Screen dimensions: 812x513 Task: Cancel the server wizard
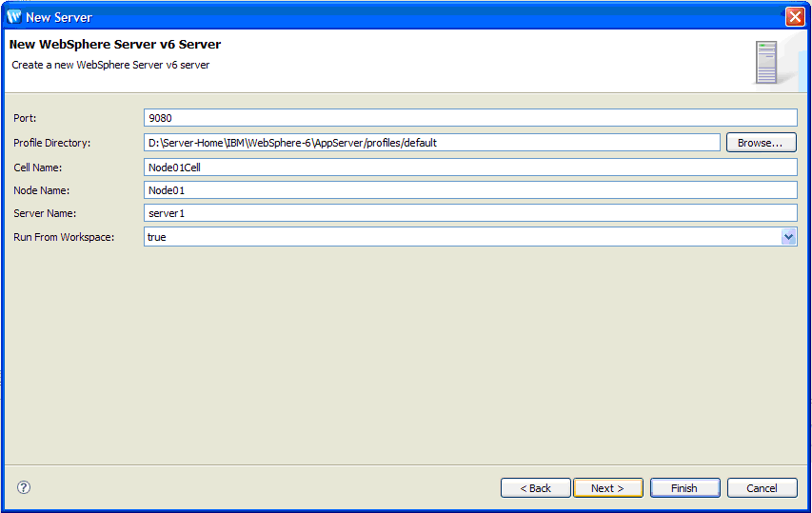tap(762, 487)
